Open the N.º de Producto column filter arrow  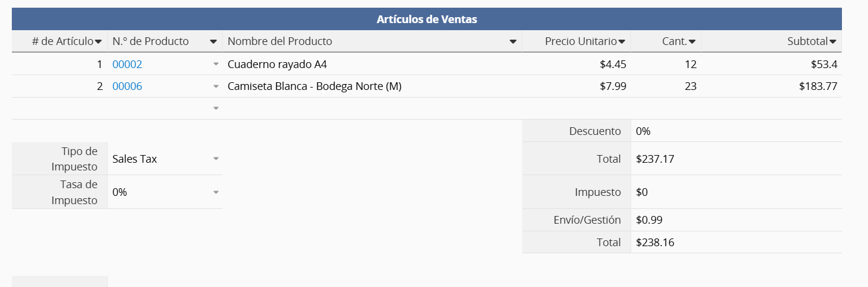213,41
